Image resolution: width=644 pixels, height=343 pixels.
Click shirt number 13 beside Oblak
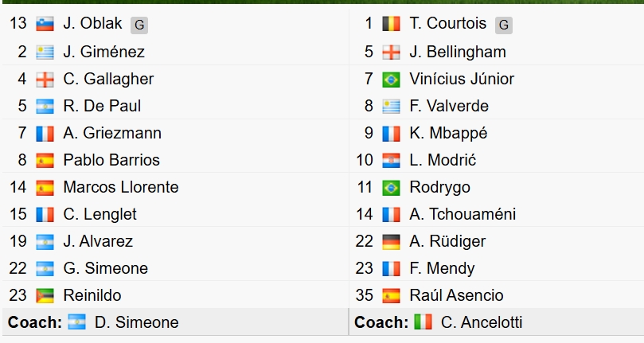click(x=18, y=25)
